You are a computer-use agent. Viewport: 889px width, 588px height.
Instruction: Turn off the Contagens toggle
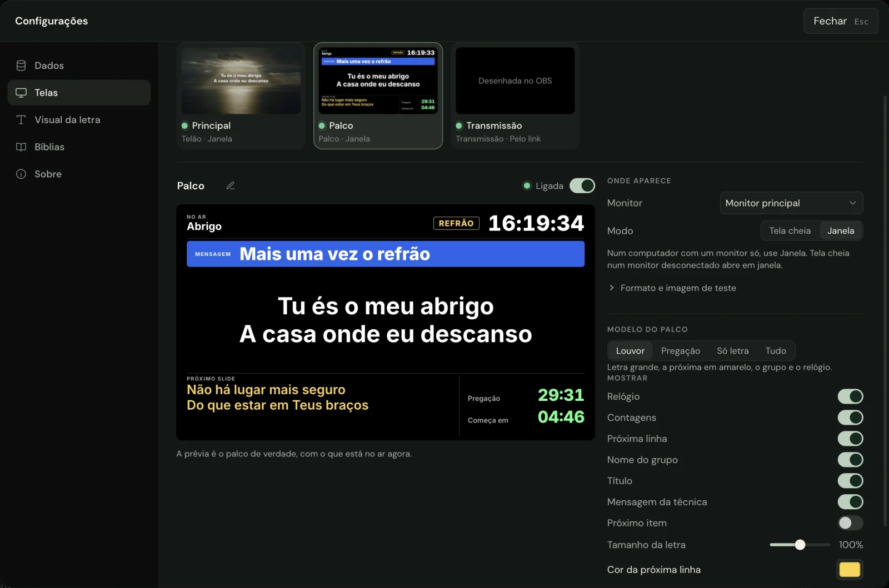point(850,418)
